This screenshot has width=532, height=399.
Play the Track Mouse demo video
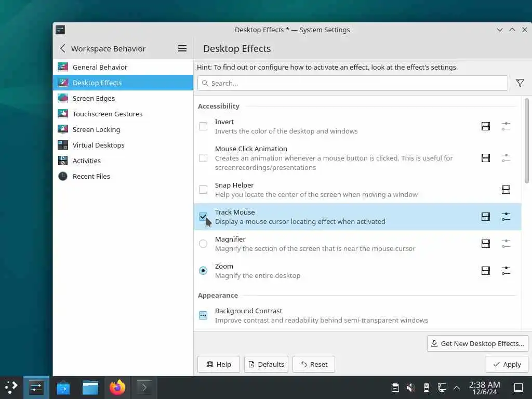[486, 217]
